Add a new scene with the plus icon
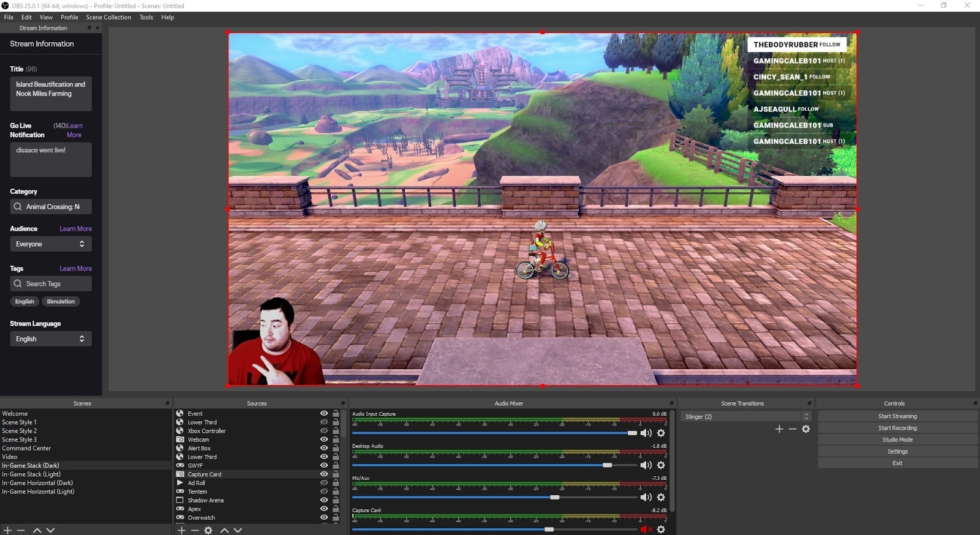 (7, 530)
